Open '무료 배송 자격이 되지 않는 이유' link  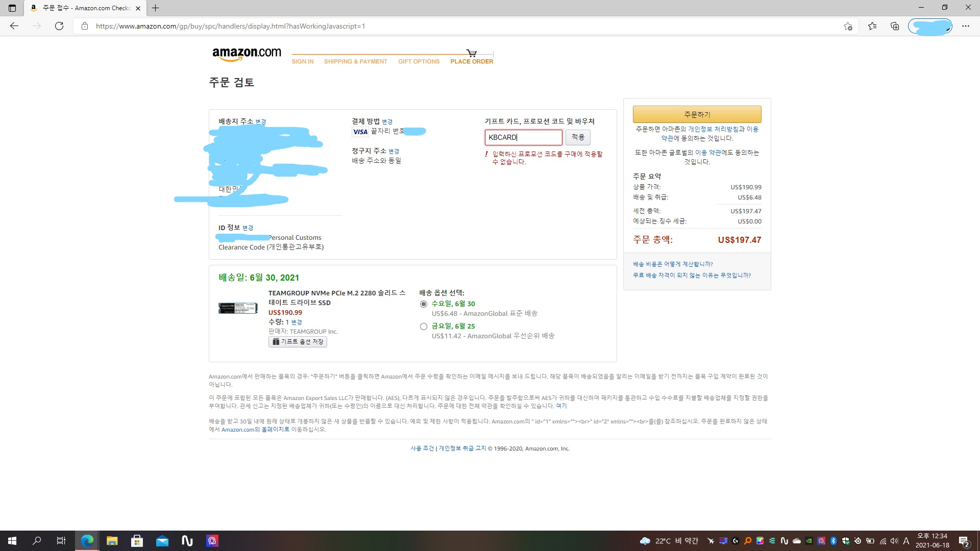tap(692, 275)
